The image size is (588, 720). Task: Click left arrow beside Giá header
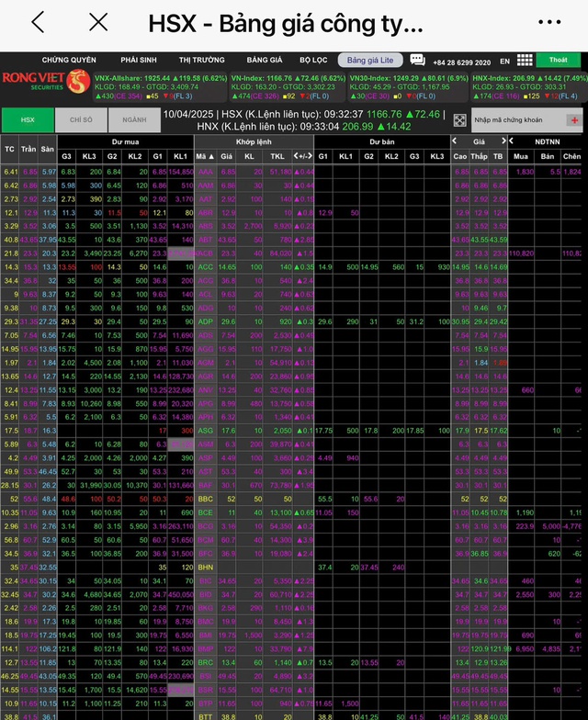454,141
